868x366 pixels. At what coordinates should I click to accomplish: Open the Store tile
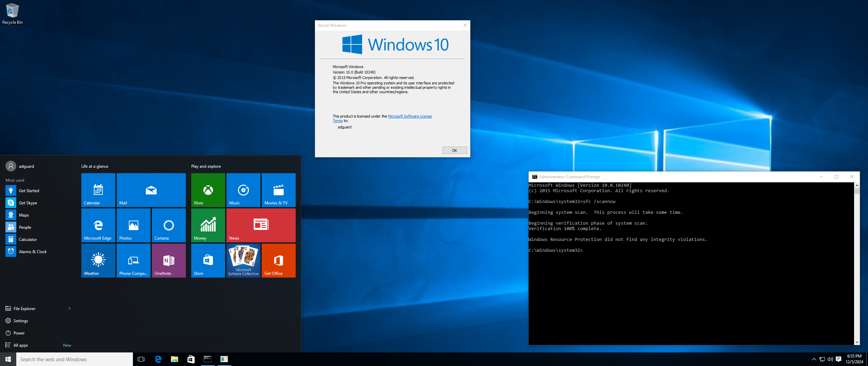tap(208, 261)
